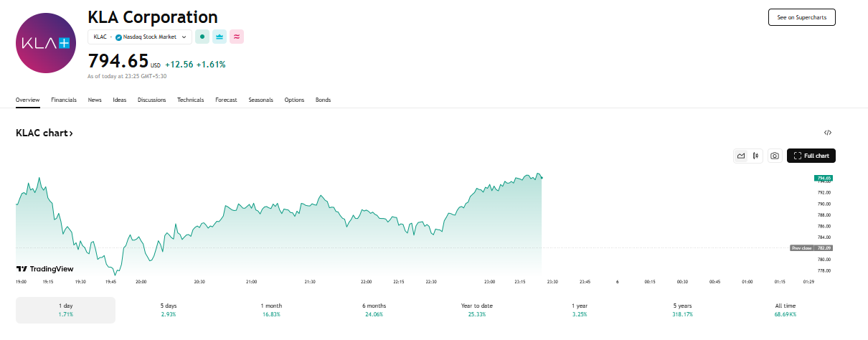This screenshot has width=868, height=340.
Task: Switch to area chart type
Action: click(x=741, y=156)
